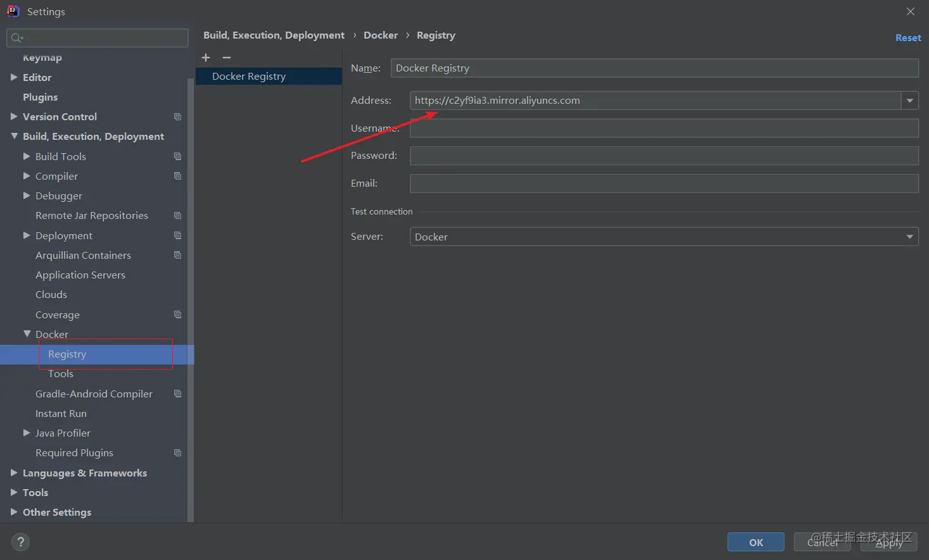Expand the Compiler node
The image size is (929, 560).
click(27, 176)
